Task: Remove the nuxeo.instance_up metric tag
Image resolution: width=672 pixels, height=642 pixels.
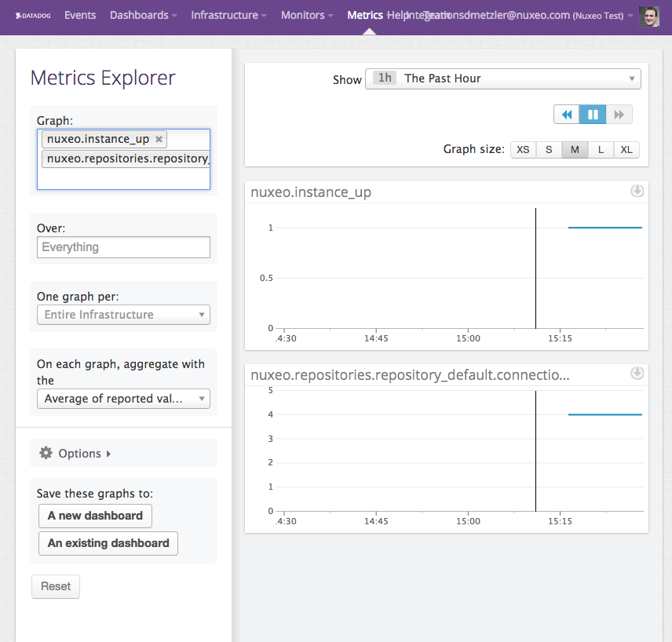Action: coord(159,139)
